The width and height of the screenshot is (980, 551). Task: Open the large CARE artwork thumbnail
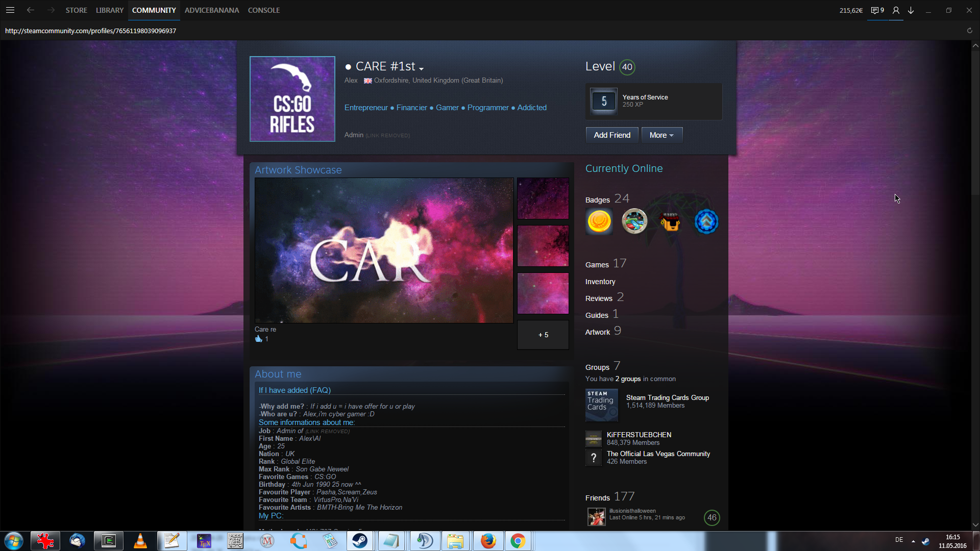click(384, 250)
